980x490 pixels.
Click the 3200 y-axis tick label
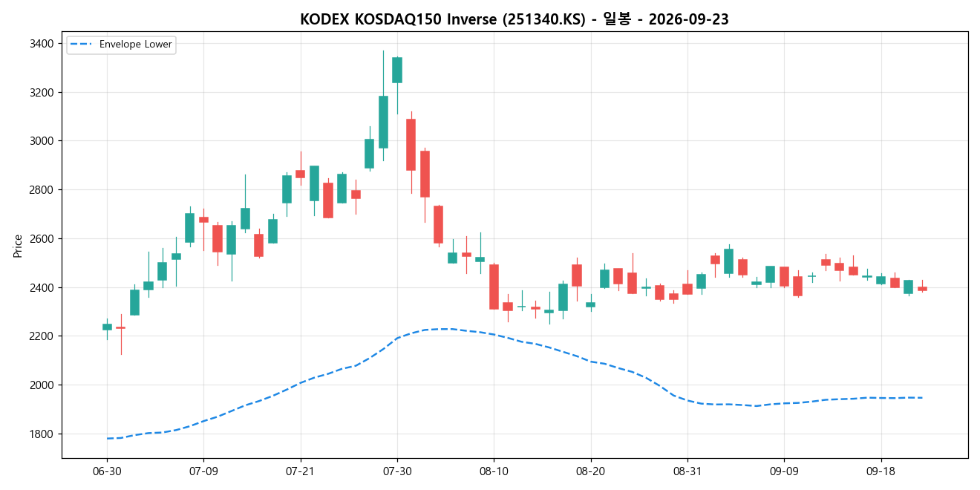(x=41, y=92)
